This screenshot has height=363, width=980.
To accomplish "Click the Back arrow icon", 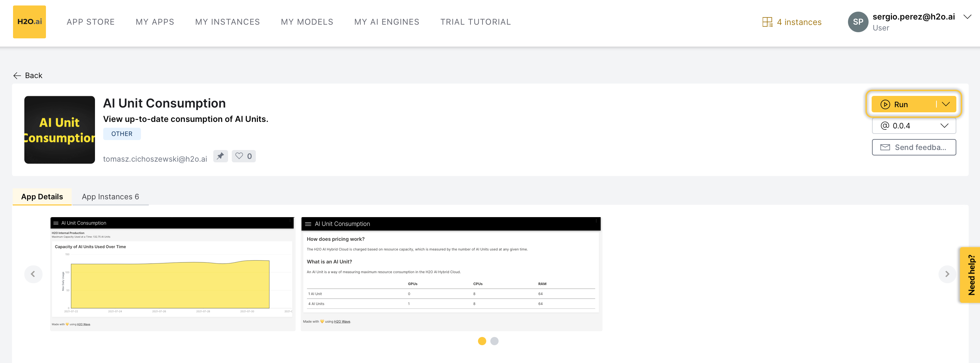I will point(17,75).
